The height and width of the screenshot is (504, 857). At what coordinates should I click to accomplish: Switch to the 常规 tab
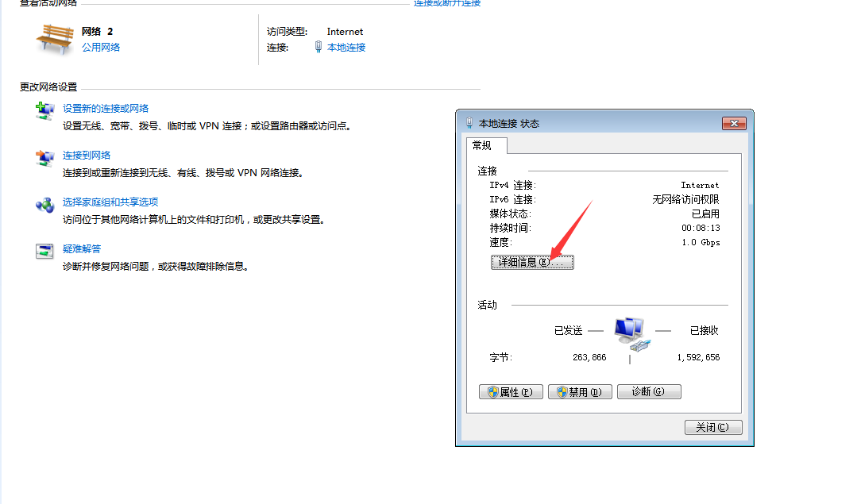[x=487, y=146]
